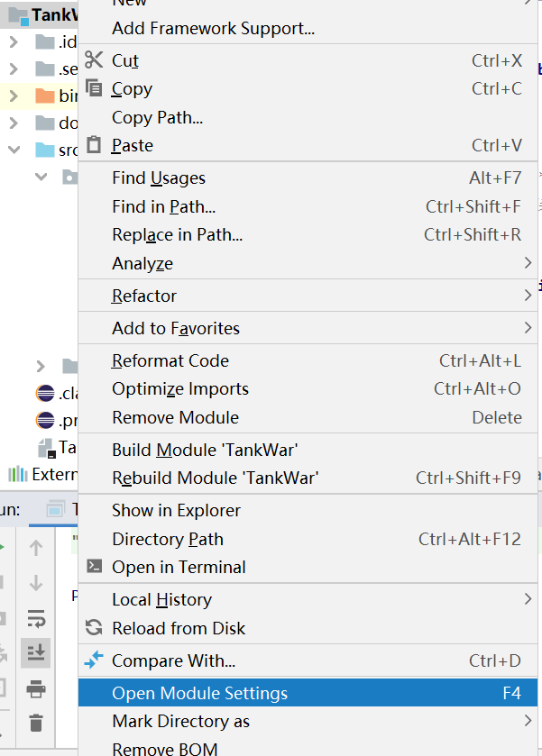Choose Build Module 'TankWar'

click(308, 450)
